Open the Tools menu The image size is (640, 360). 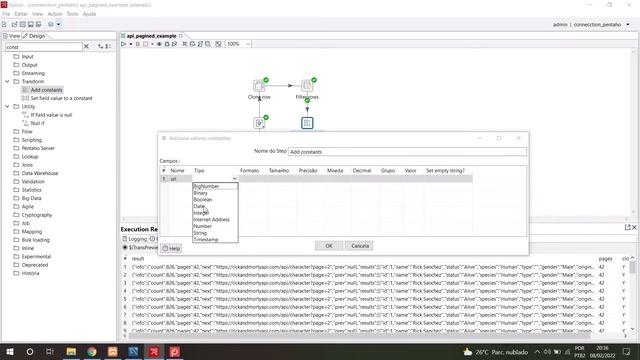(72, 14)
